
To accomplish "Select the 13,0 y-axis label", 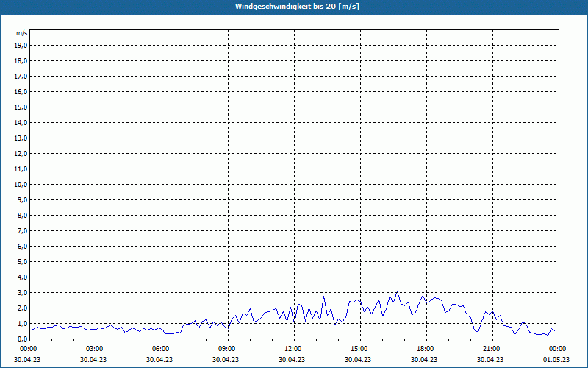I will pos(21,138).
